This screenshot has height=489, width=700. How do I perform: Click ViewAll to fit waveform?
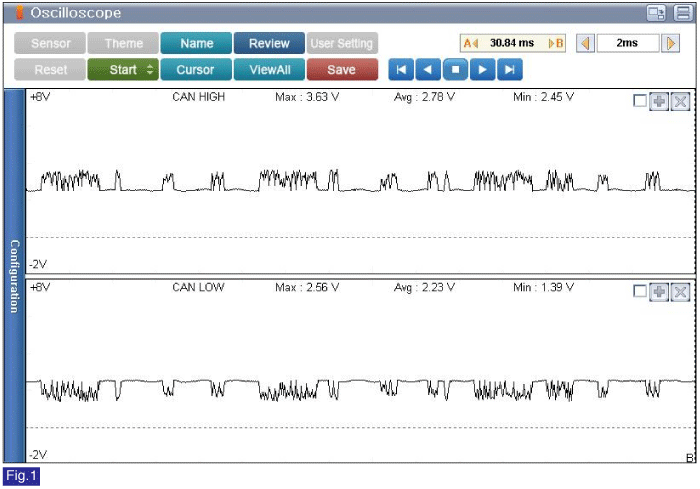point(269,70)
